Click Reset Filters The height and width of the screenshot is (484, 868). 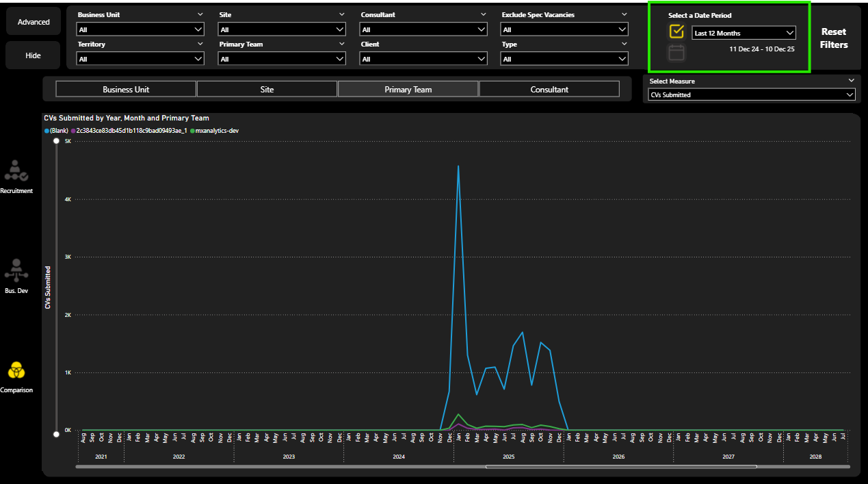click(834, 38)
